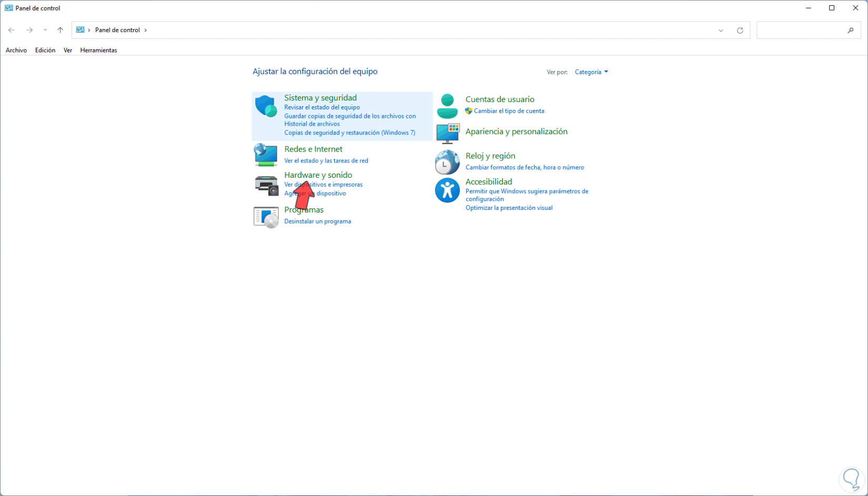
Task: Click the Programas category icon
Action: point(266,217)
